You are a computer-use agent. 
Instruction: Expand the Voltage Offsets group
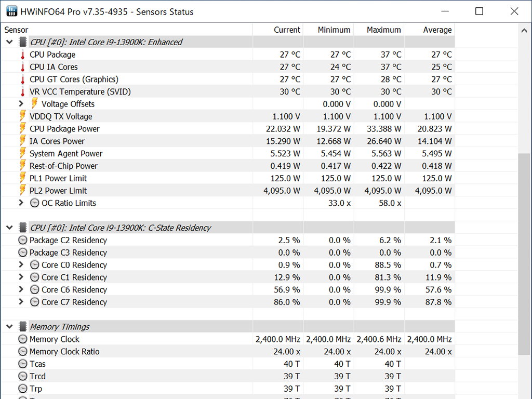pyautogui.click(x=21, y=104)
